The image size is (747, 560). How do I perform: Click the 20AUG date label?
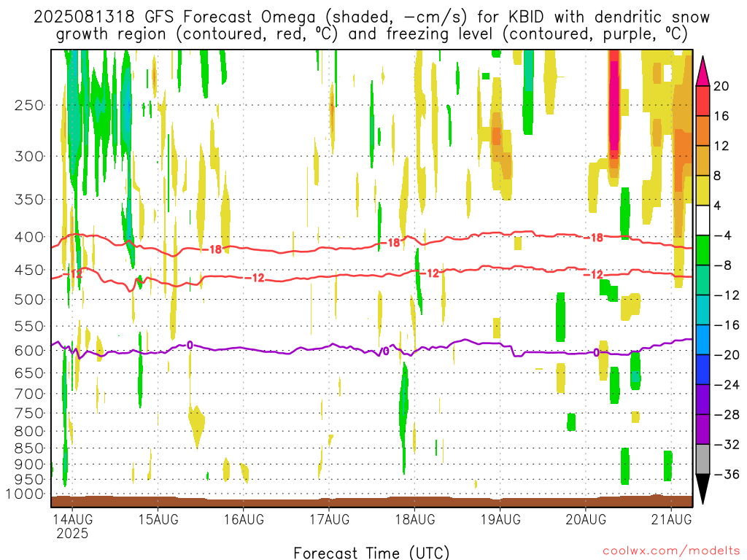tap(586, 519)
